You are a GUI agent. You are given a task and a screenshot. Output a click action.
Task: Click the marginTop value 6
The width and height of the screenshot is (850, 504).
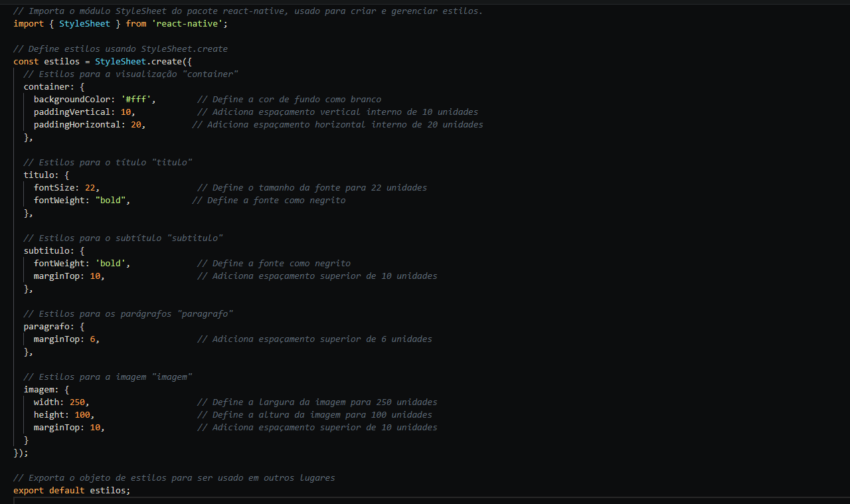point(92,339)
